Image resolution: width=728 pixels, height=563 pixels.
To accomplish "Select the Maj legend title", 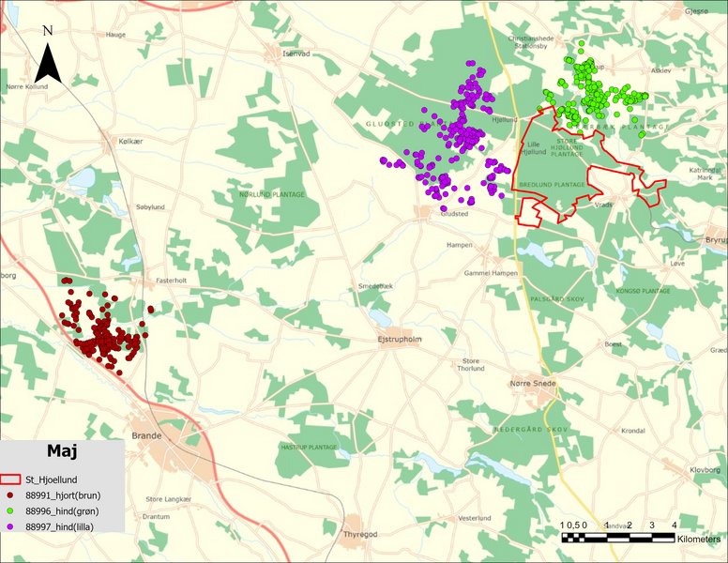I will point(62,451).
